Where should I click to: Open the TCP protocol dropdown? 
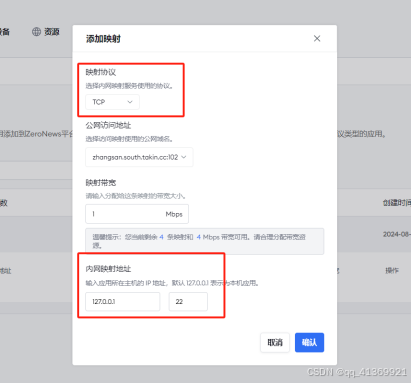click(112, 102)
